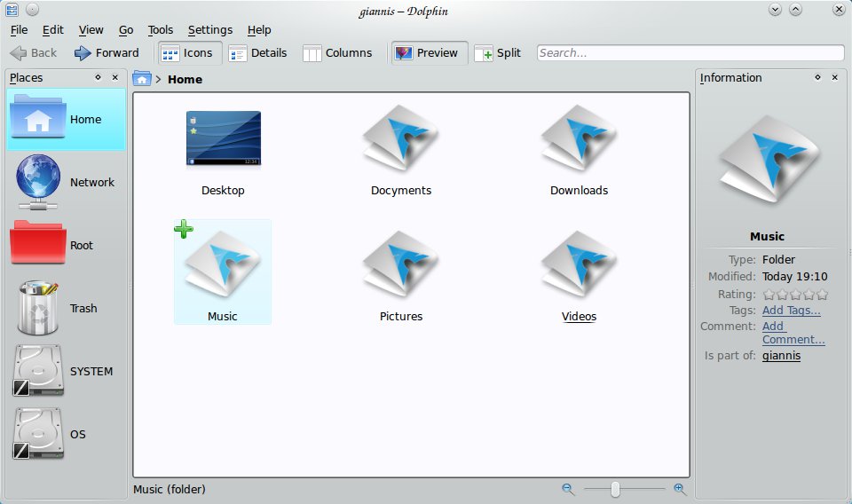This screenshot has height=504, width=852.
Task: Open the giannis parent folder link
Action: point(781,355)
